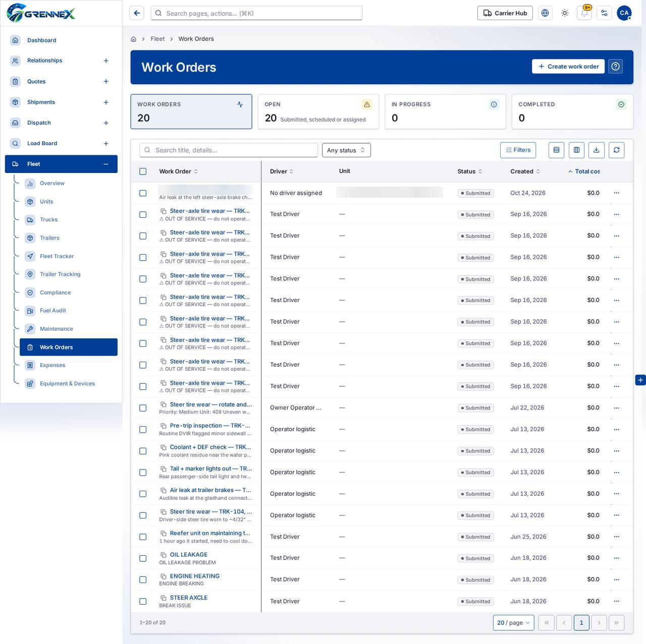The image size is (646, 644).
Task: Check the STEER AXCLE row checkbox
Action: point(143,601)
